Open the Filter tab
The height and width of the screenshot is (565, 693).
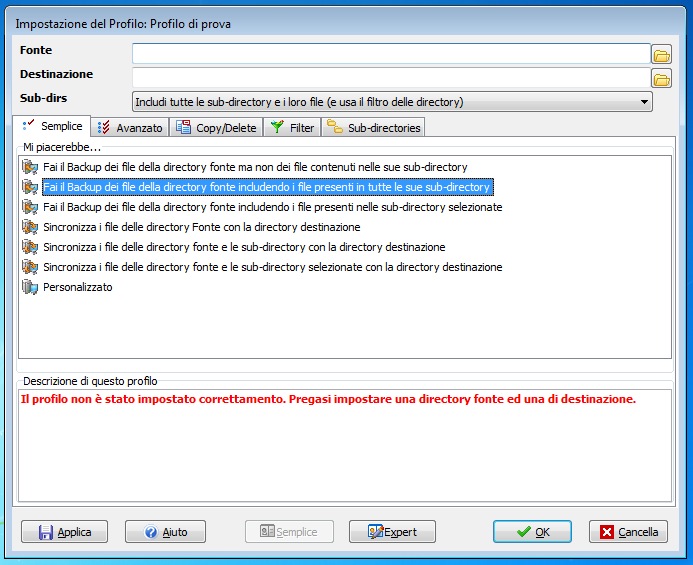292,128
